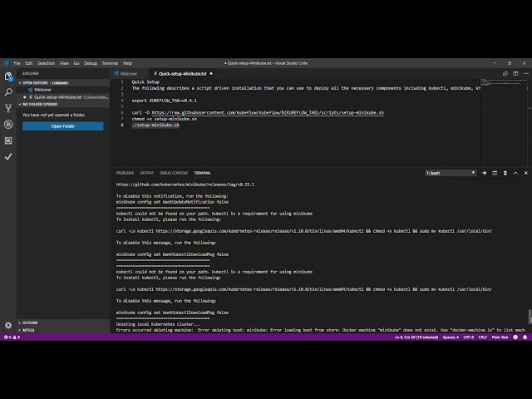Screen dimensions: 532x399
Task: Open the Explorer view in activity bar
Action: 8,76
